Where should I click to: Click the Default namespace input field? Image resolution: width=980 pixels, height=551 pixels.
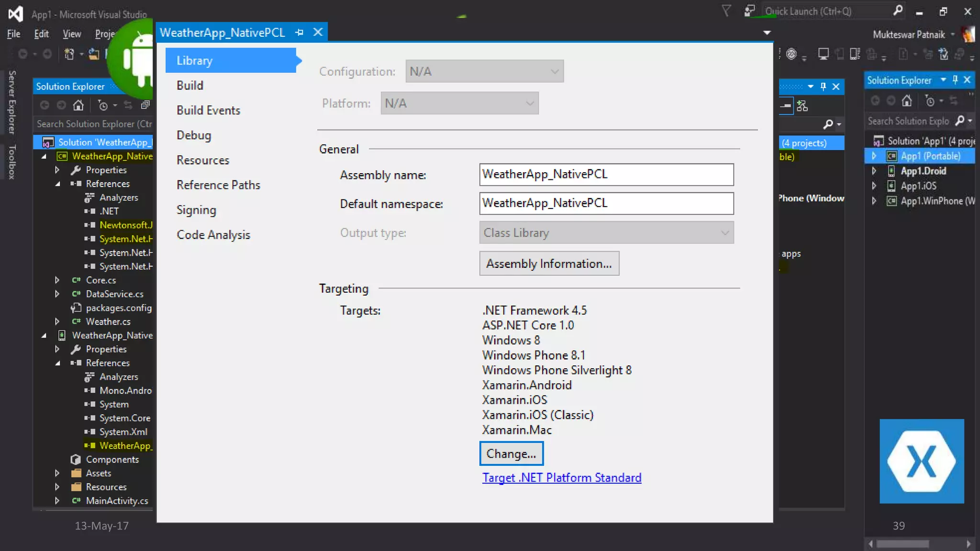click(x=606, y=203)
